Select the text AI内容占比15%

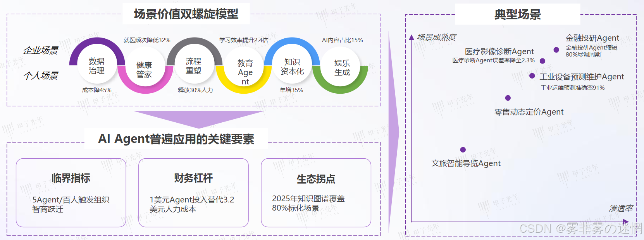click(343, 40)
